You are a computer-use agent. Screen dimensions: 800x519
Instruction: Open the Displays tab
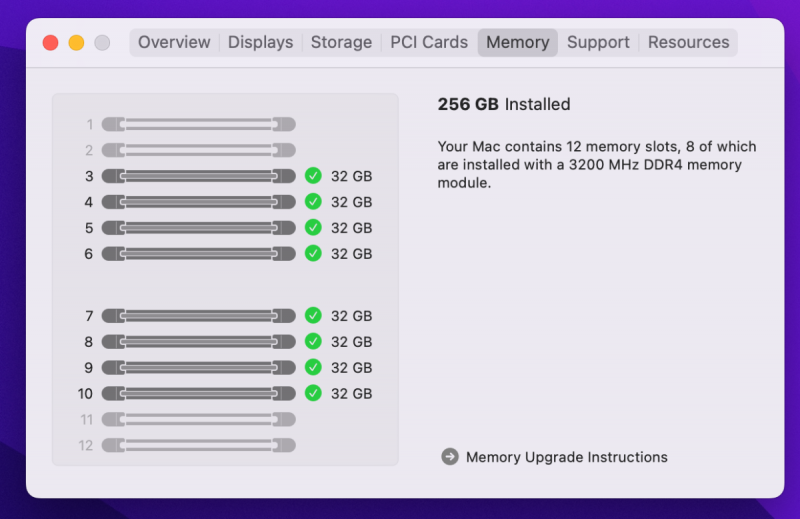260,42
